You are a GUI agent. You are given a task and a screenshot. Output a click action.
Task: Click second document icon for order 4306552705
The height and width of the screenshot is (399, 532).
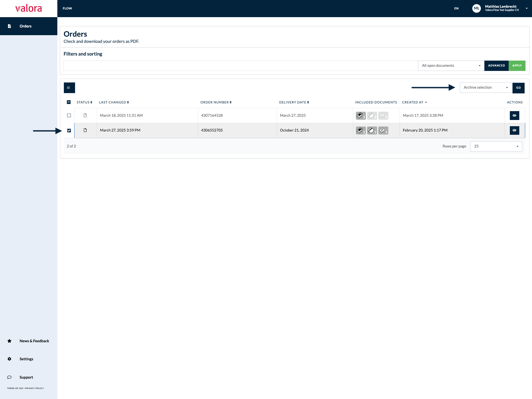(372, 130)
